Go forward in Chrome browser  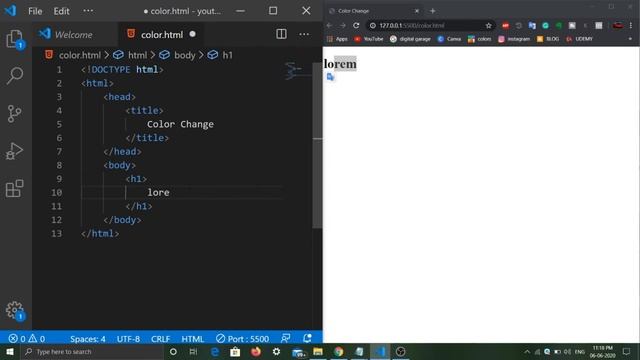tap(343, 25)
